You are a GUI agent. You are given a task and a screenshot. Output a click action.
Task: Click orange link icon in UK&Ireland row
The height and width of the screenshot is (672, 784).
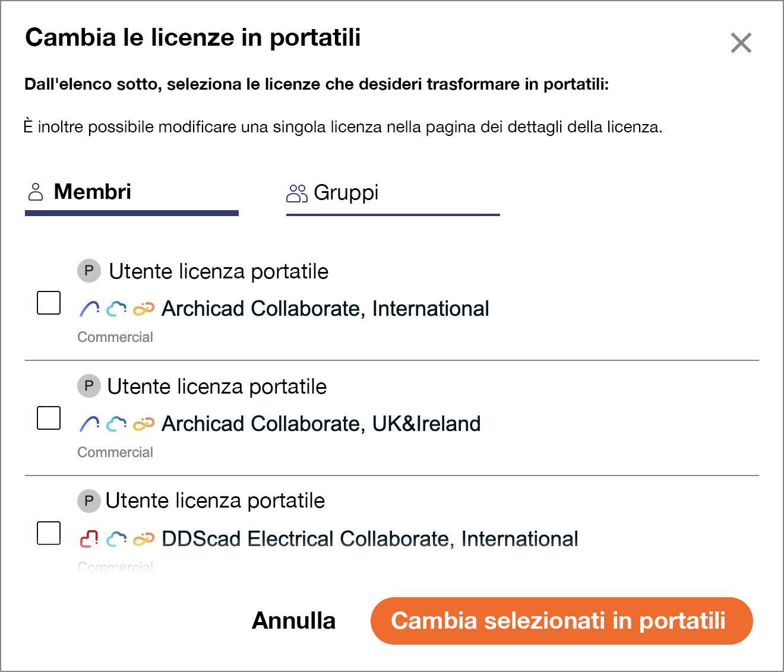(x=144, y=424)
